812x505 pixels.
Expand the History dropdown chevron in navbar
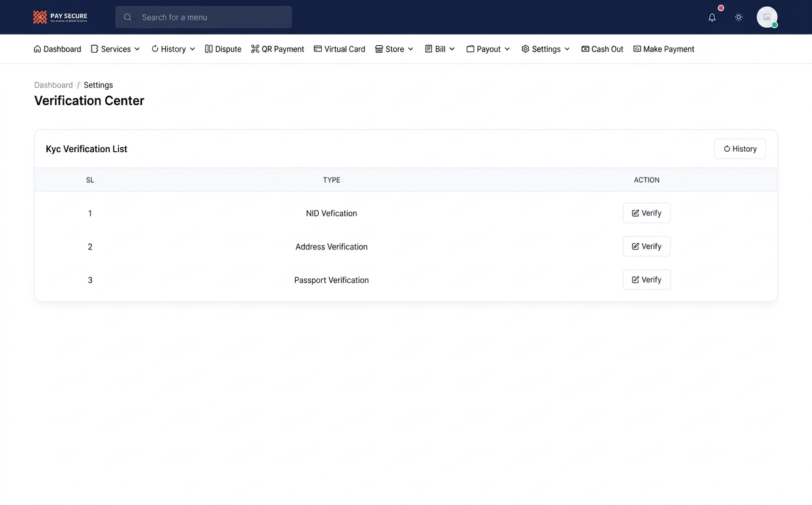point(192,49)
